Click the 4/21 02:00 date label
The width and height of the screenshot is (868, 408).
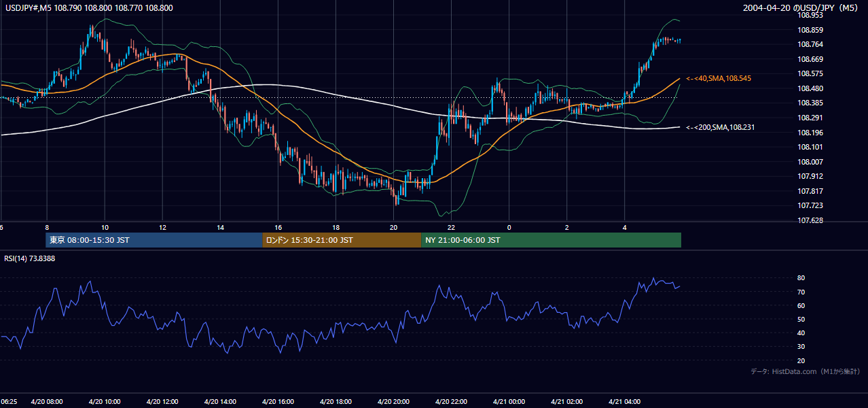pos(566,402)
